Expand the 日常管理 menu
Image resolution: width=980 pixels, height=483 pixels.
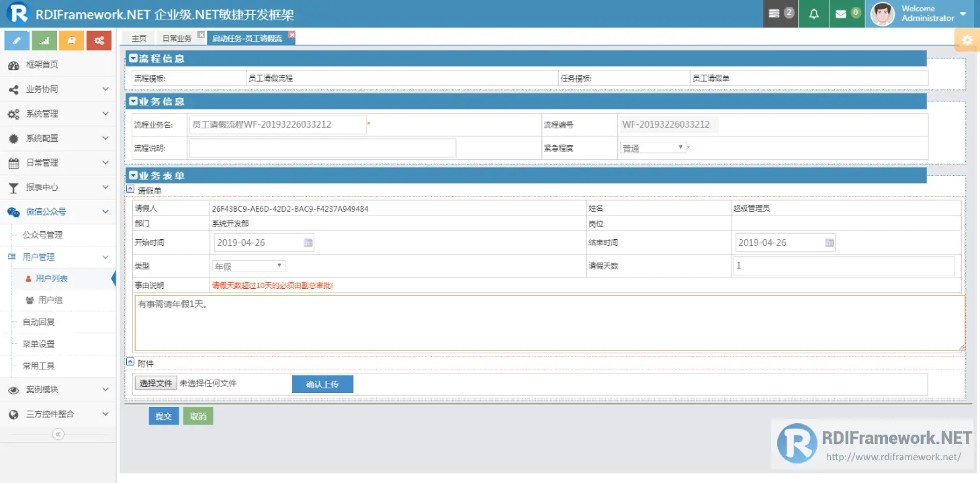pos(58,163)
